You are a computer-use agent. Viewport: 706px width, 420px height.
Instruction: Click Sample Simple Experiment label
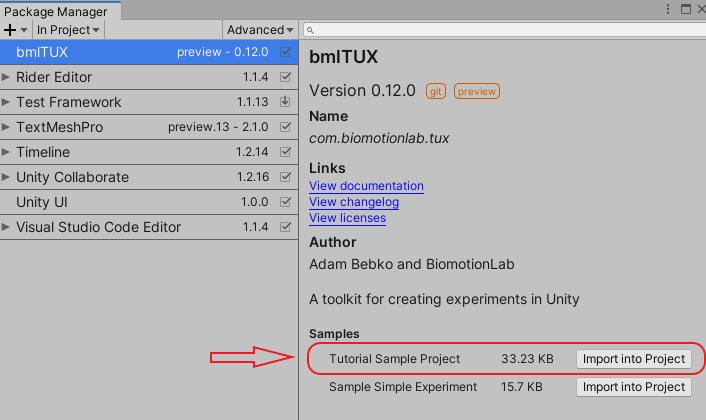pyautogui.click(x=403, y=387)
